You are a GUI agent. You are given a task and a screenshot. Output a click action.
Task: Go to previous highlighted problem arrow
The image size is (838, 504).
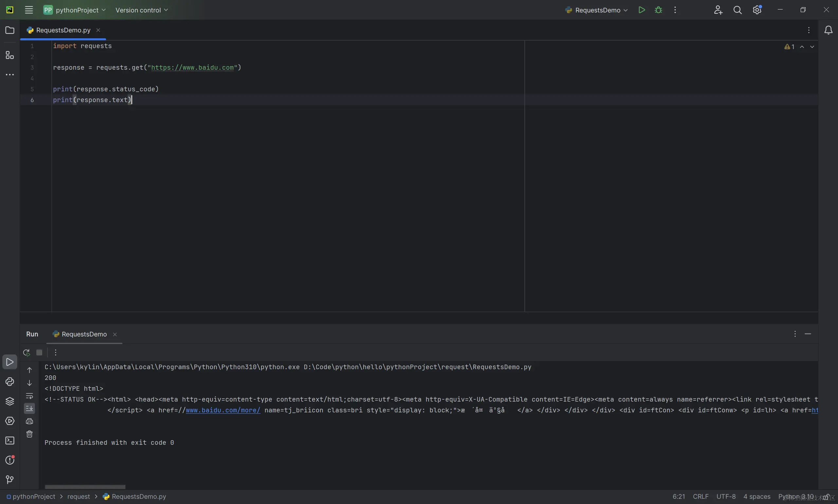802,46
